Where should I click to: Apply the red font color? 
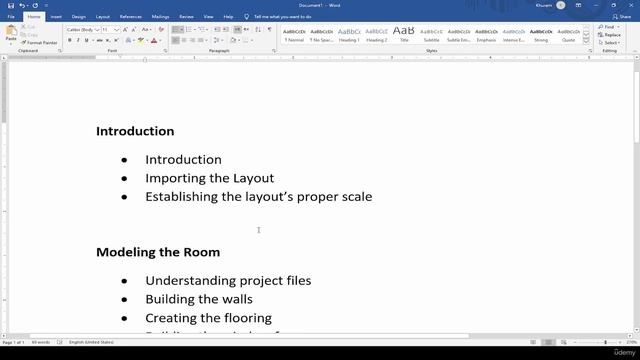click(154, 40)
